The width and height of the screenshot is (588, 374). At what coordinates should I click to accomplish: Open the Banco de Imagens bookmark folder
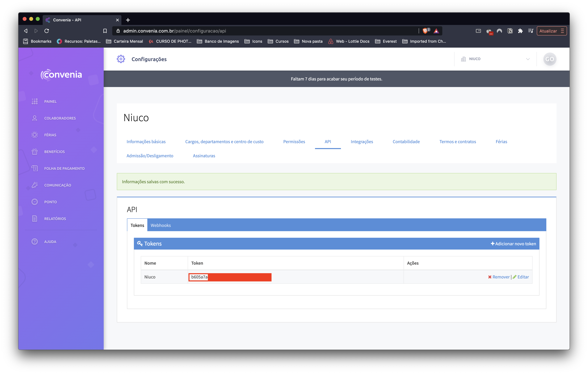pyautogui.click(x=218, y=41)
